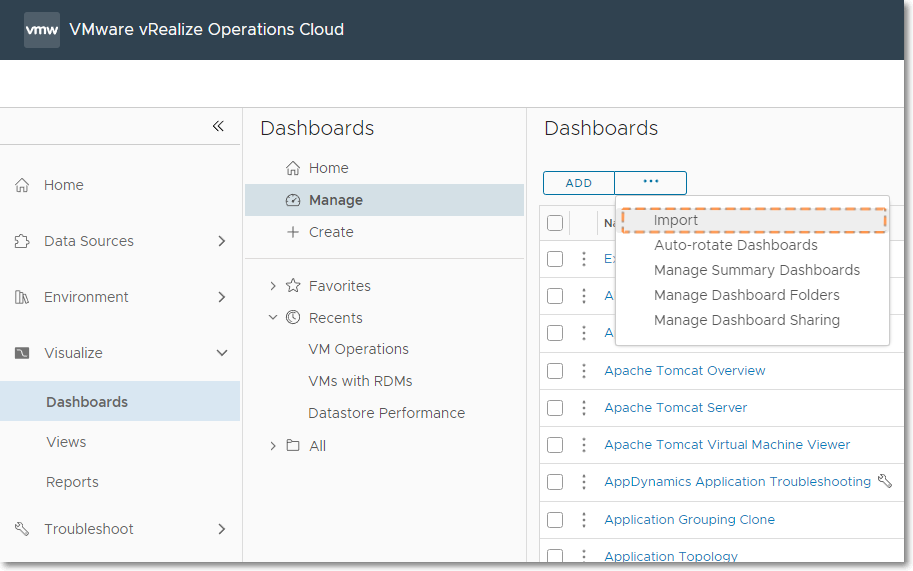Image resolution: width=913 pixels, height=571 pixels.
Task: Click the Data Sources puzzle icon
Action: point(22,241)
